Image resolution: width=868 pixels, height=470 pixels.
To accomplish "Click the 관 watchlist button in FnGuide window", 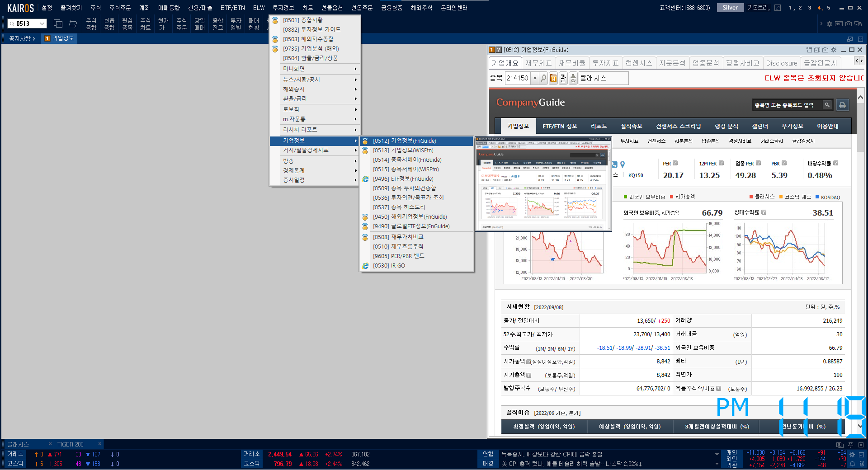I will click(x=563, y=78).
